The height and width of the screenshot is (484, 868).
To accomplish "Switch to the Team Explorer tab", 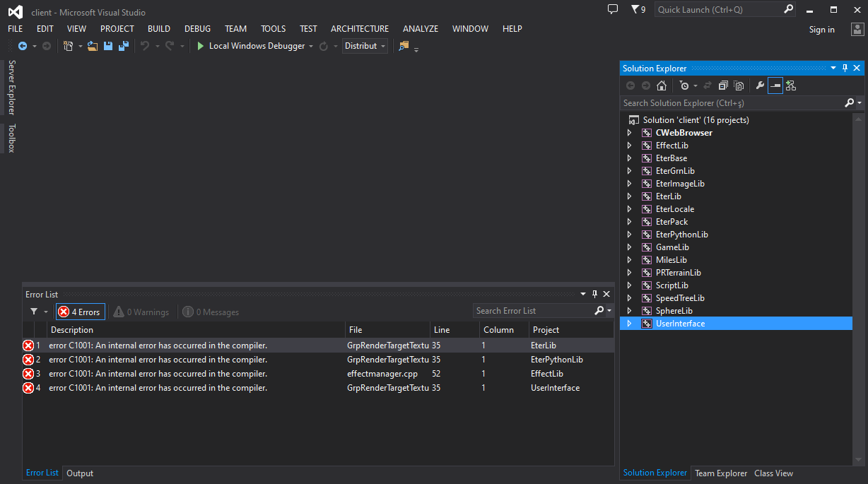I will pos(721,473).
